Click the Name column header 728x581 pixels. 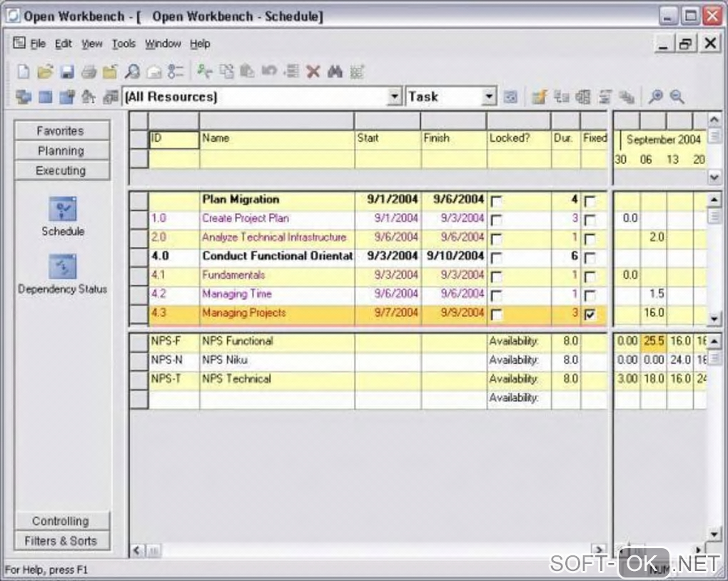coord(277,140)
